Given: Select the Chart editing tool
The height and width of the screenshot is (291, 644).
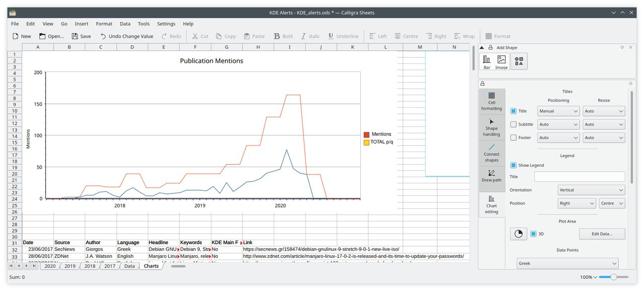Looking at the screenshot, I should (x=492, y=205).
